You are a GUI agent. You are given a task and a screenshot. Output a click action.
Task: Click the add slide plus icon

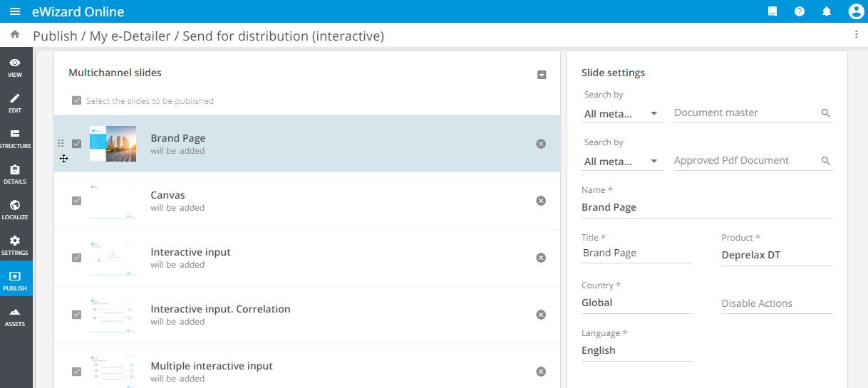coord(542,75)
